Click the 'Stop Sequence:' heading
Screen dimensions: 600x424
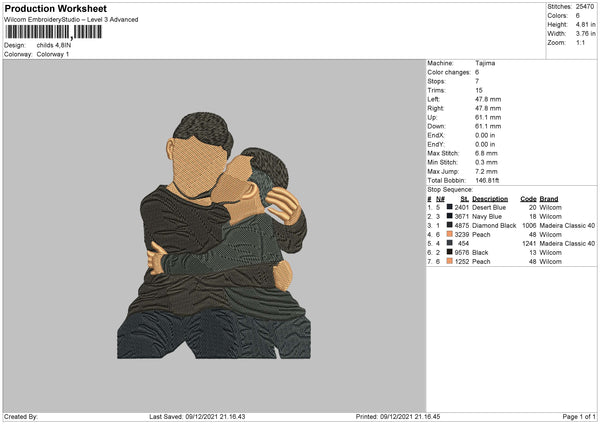pos(450,189)
